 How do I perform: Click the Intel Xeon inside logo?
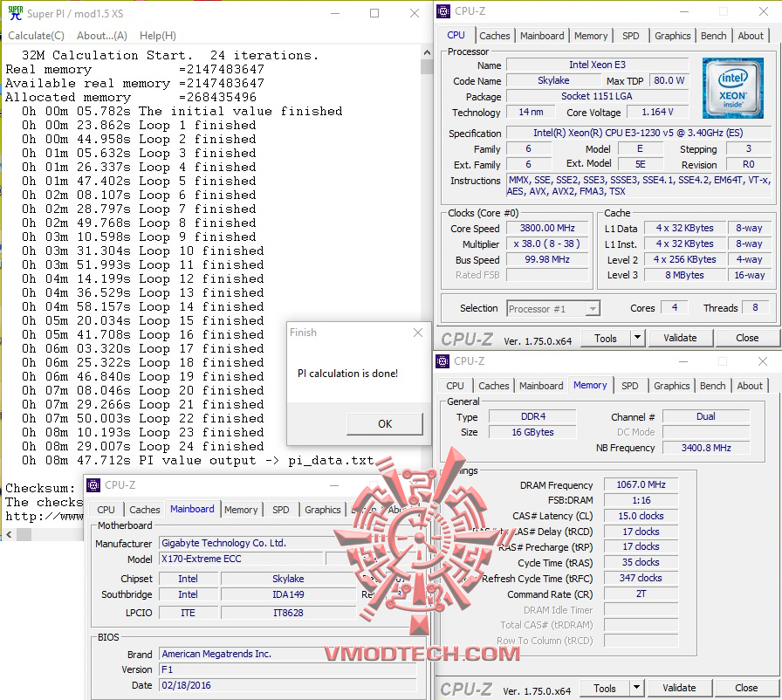click(x=732, y=88)
